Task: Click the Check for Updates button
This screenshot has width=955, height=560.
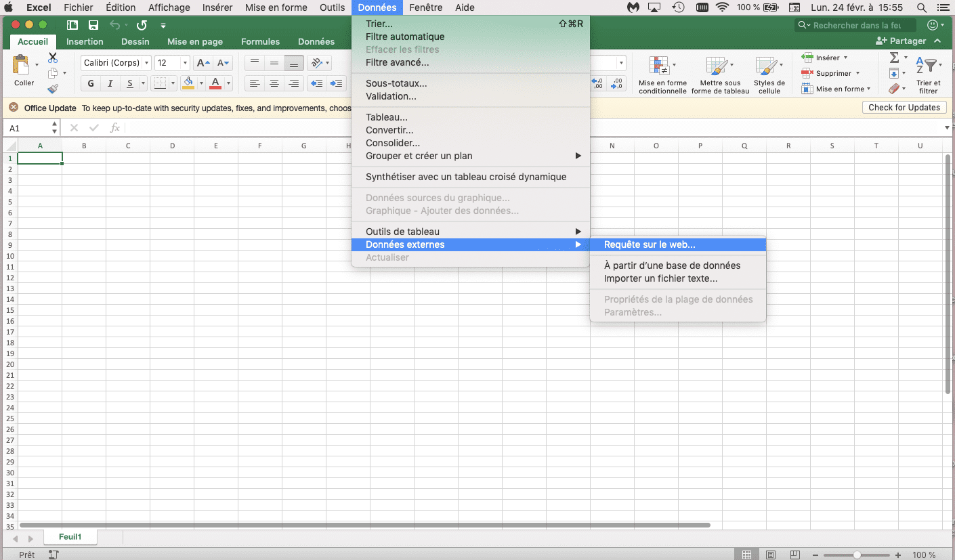Action: (x=904, y=108)
